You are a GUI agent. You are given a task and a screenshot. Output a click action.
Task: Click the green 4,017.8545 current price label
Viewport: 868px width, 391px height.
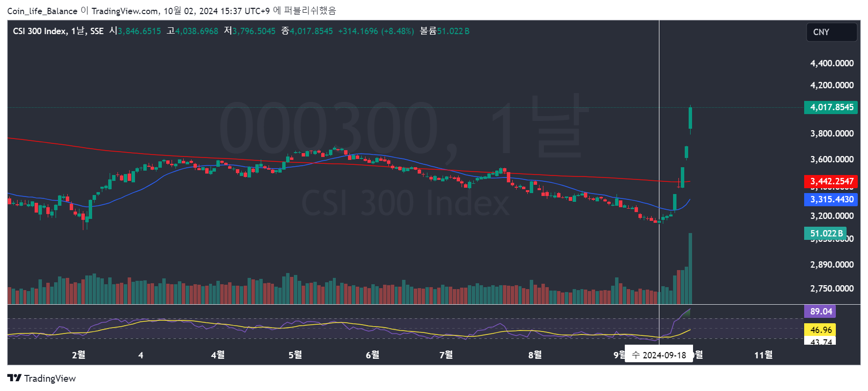coord(830,107)
